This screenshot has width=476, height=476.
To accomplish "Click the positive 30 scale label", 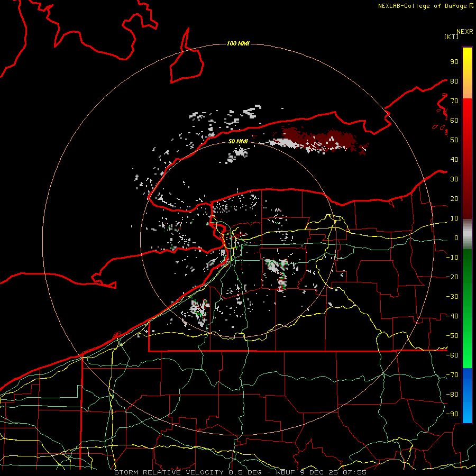I will point(454,179).
